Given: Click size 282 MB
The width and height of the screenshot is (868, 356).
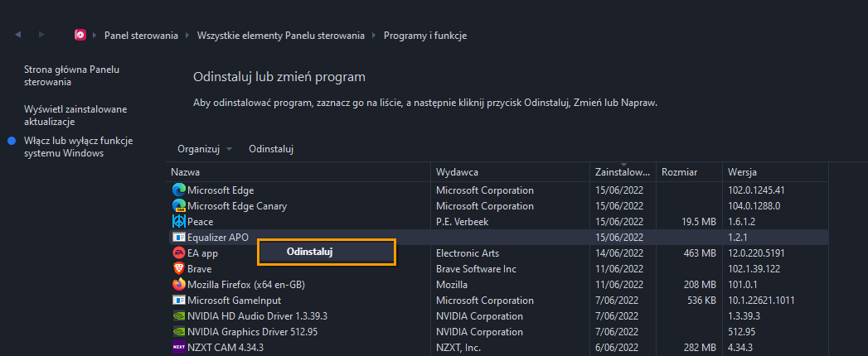Looking at the screenshot, I should pyautogui.click(x=701, y=348).
